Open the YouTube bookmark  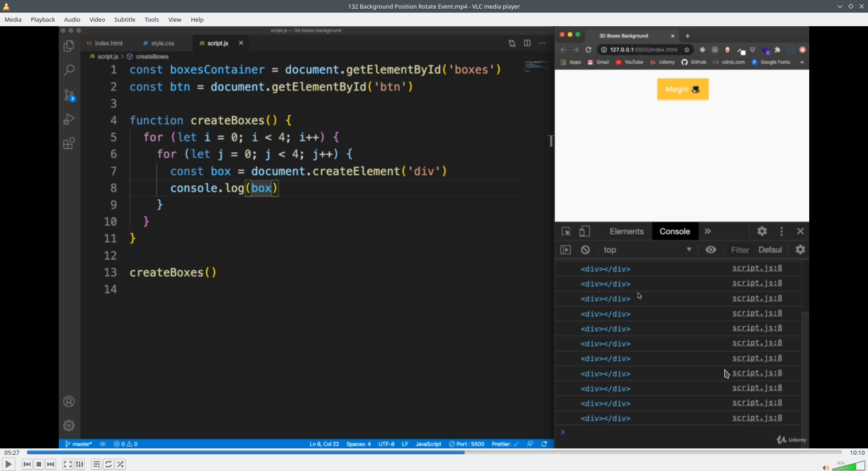pyautogui.click(x=629, y=62)
